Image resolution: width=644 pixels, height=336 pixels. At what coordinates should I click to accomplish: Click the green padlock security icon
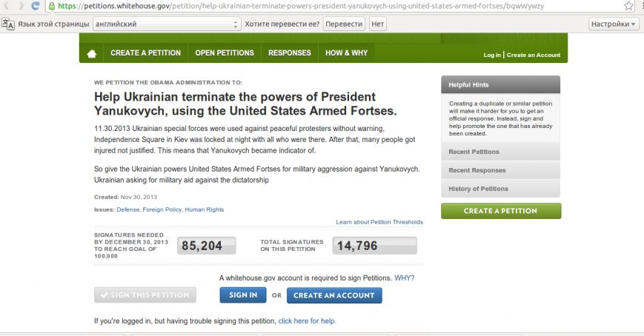pyautogui.click(x=52, y=6)
